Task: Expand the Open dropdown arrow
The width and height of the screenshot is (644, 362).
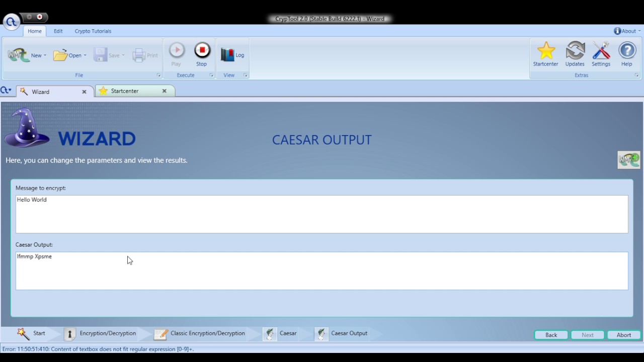Action: (85, 55)
